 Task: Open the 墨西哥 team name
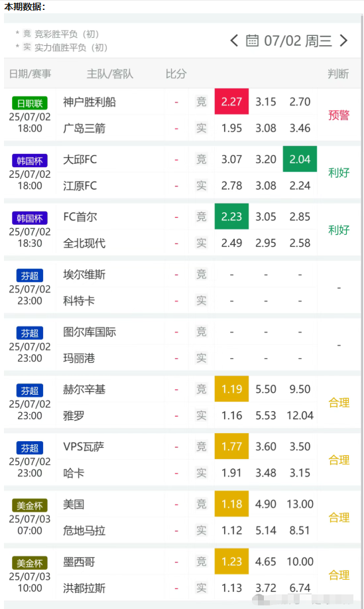(x=79, y=562)
